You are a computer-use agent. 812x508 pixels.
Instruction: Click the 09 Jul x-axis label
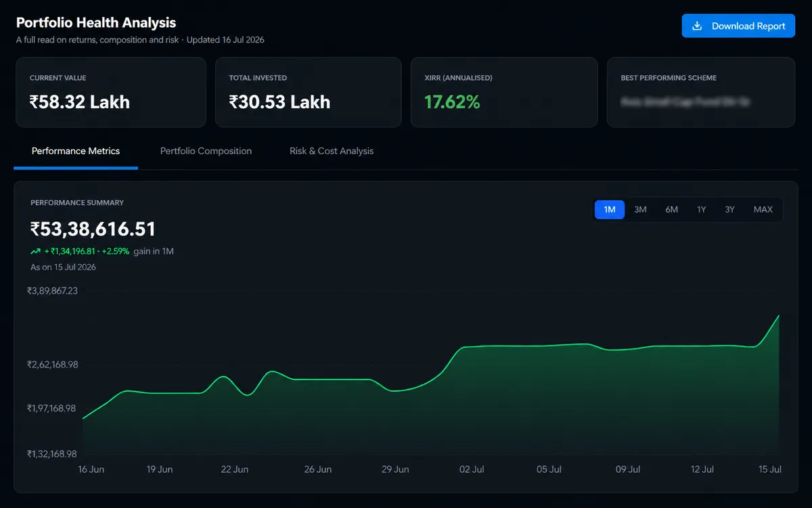tap(628, 469)
